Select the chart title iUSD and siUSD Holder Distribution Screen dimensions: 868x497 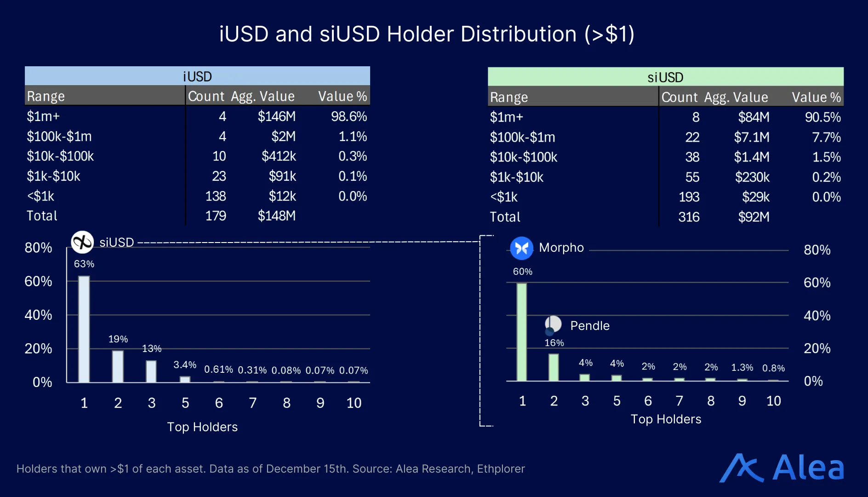(427, 34)
